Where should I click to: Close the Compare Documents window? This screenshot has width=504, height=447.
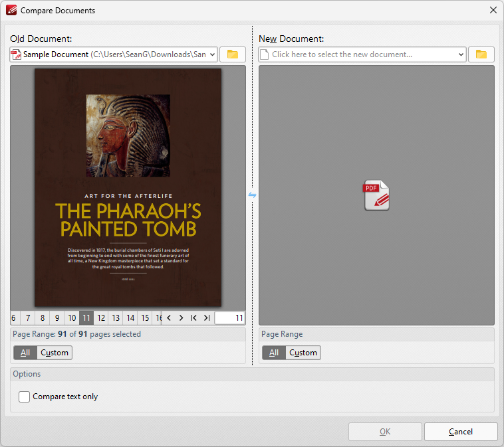pos(493,10)
